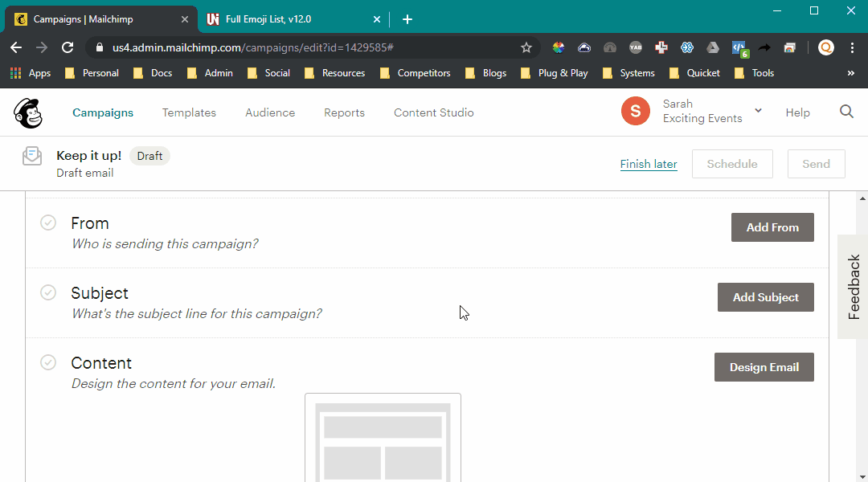Click the Google Drive extension icon
The height and width of the screenshot is (482, 868).
(x=712, y=47)
